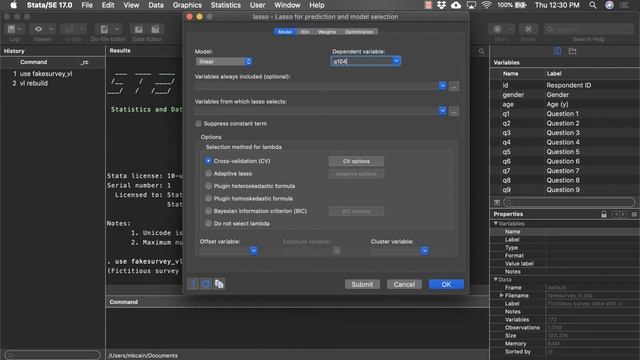Open ellipsis for Variables lasso selects

(454, 111)
